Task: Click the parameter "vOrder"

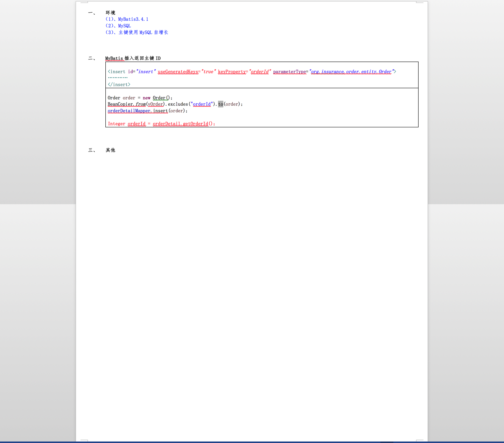Action: (155, 104)
